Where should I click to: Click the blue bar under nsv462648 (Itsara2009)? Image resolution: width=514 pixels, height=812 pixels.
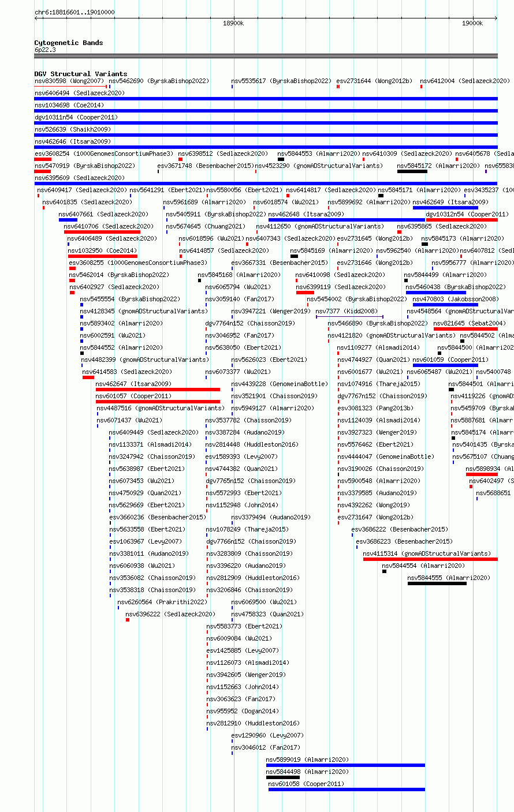[x=347, y=220]
